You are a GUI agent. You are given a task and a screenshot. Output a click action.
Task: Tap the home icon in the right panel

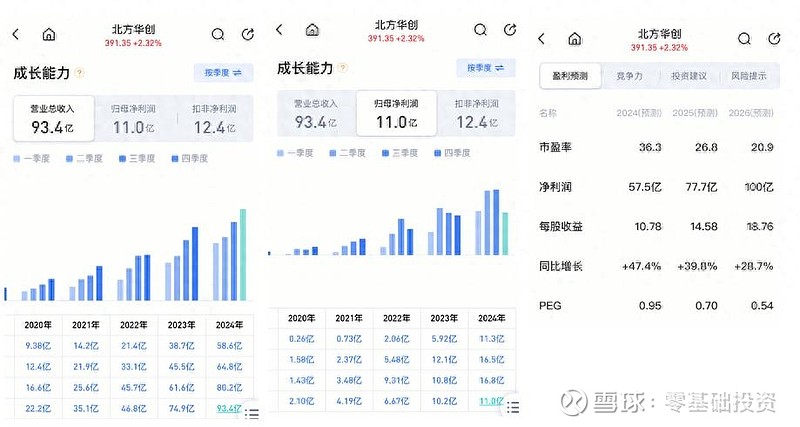(575, 39)
